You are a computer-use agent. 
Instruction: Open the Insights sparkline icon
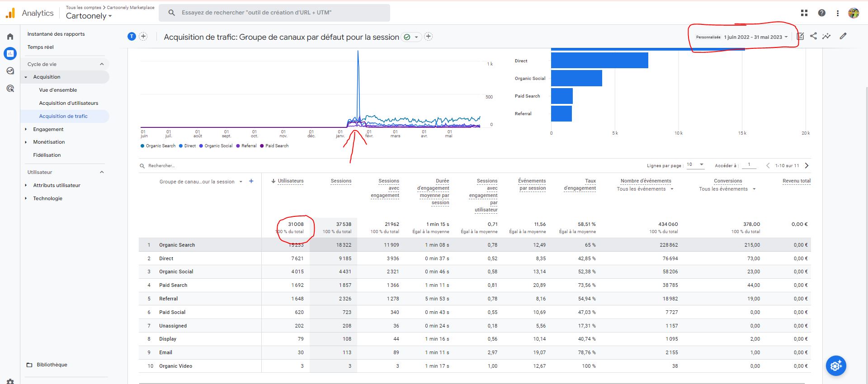[826, 36]
